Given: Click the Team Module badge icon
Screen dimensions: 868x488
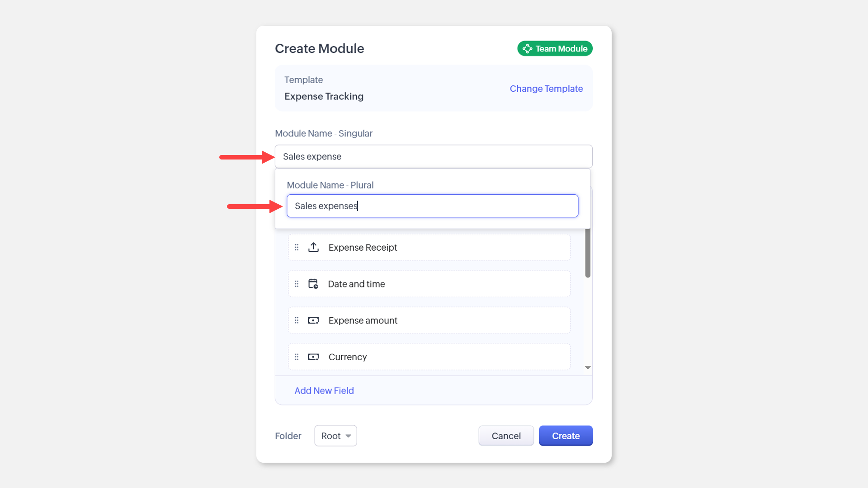Looking at the screenshot, I should pyautogui.click(x=527, y=48).
